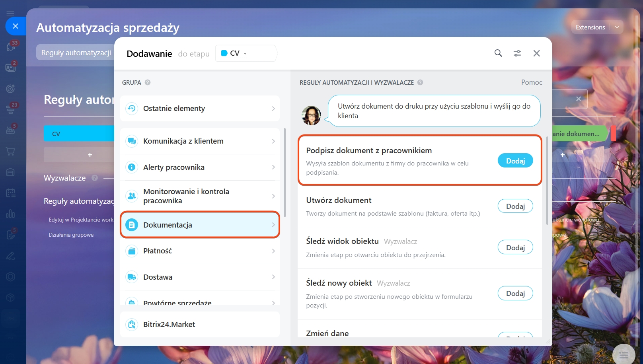Expand the Płatność group chevron
The height and width of the screenshot is (364, 643).
tap(273, 251)
